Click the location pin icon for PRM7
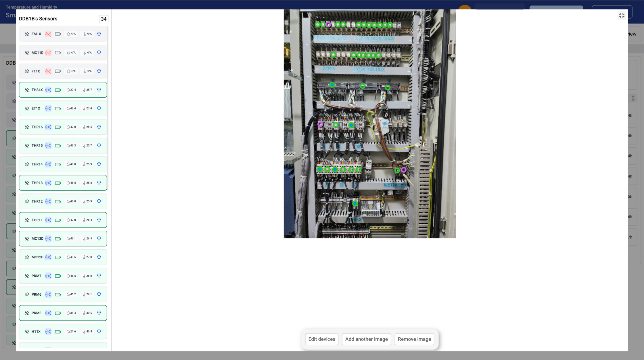The width and height of the screenshot is (644, 362). point(99,276)
